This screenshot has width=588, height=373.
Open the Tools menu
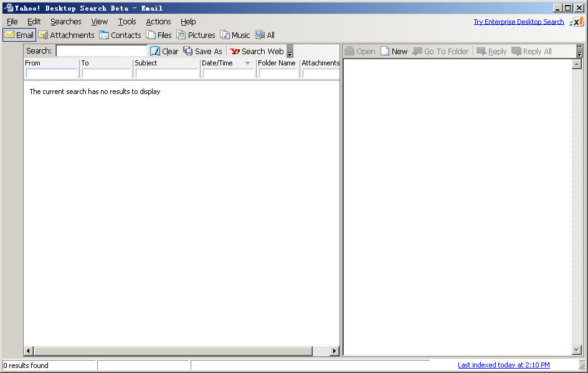(127, 21)
